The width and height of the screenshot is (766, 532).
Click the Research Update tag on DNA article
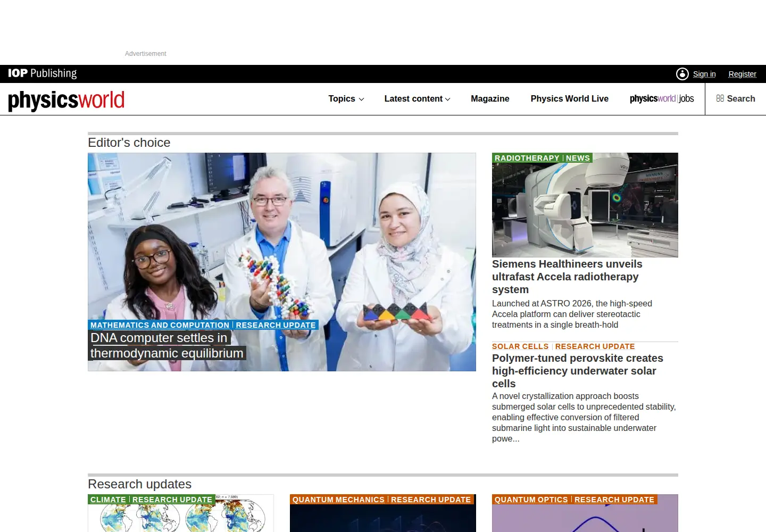(276, 325)
